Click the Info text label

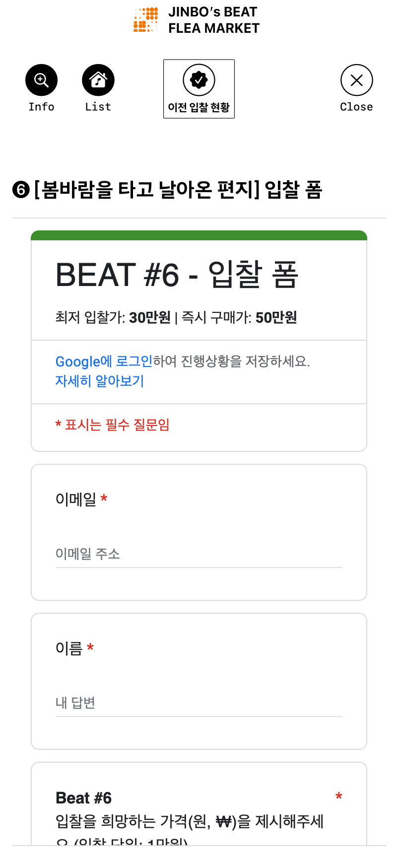coord(41,107)
